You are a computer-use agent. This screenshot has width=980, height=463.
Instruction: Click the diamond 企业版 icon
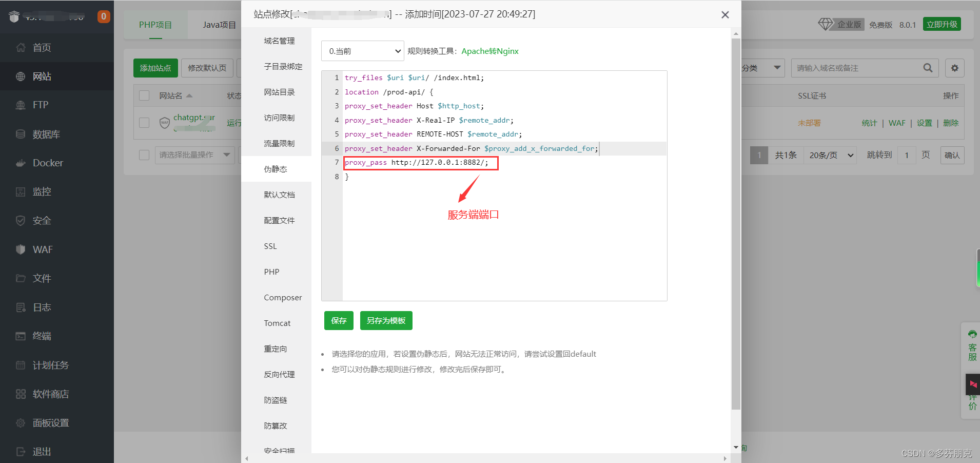click(x=826, y=24)
